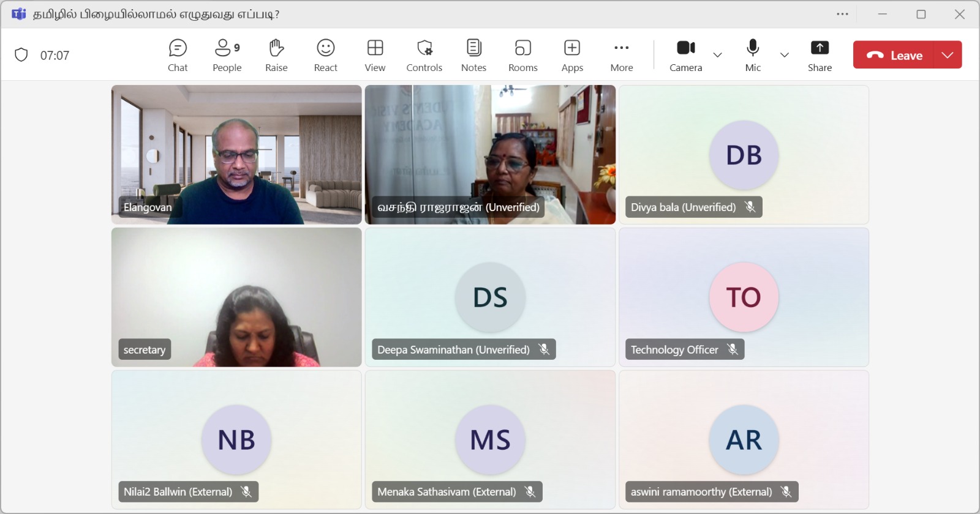Open the Chat panel
Screen dimensions: 980x514
[178, 55]
